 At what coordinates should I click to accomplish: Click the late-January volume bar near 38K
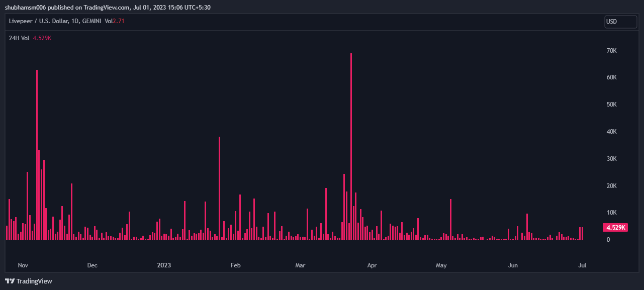tap(219, 188)
